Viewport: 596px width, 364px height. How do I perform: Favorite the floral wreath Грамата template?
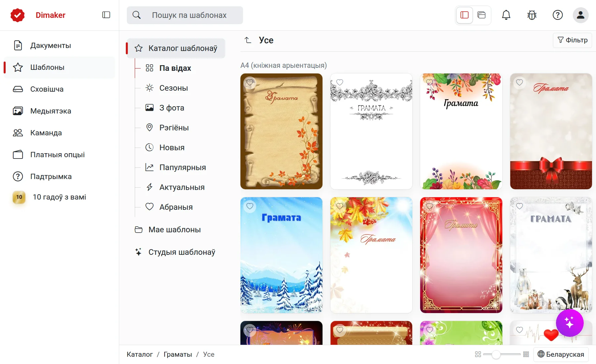[429, 82]
